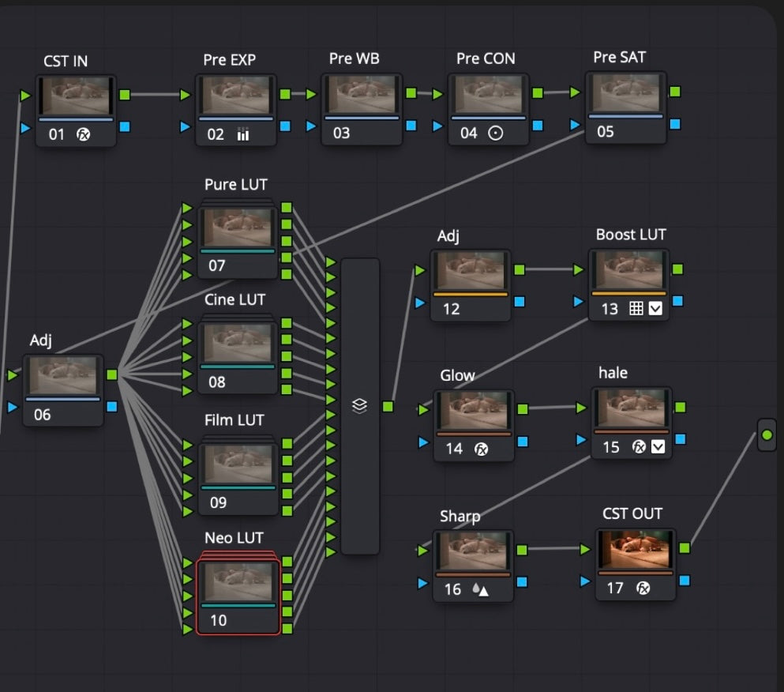Click the 'Pre SAT' node label
Screen dimensions: 784x692
(x=620, y=58)
